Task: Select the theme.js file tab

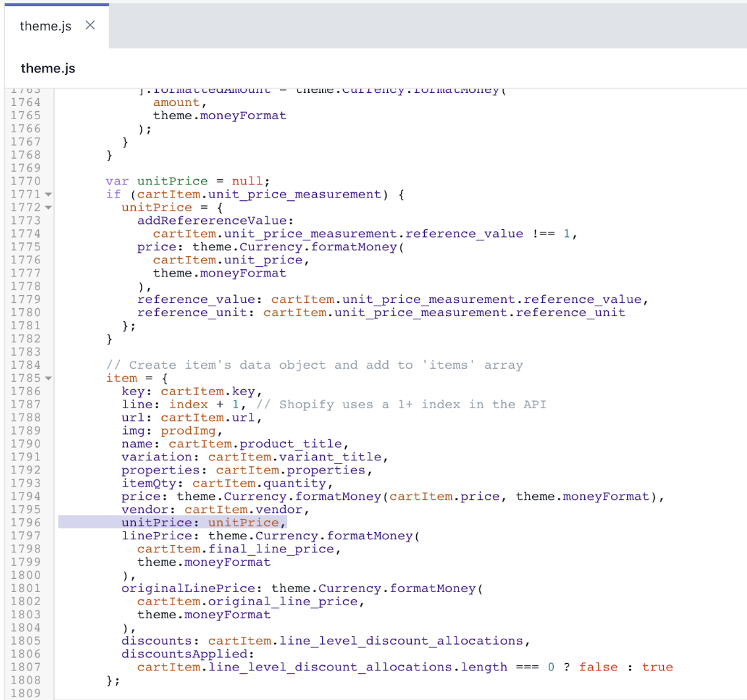Action: (x=45, y=26)
